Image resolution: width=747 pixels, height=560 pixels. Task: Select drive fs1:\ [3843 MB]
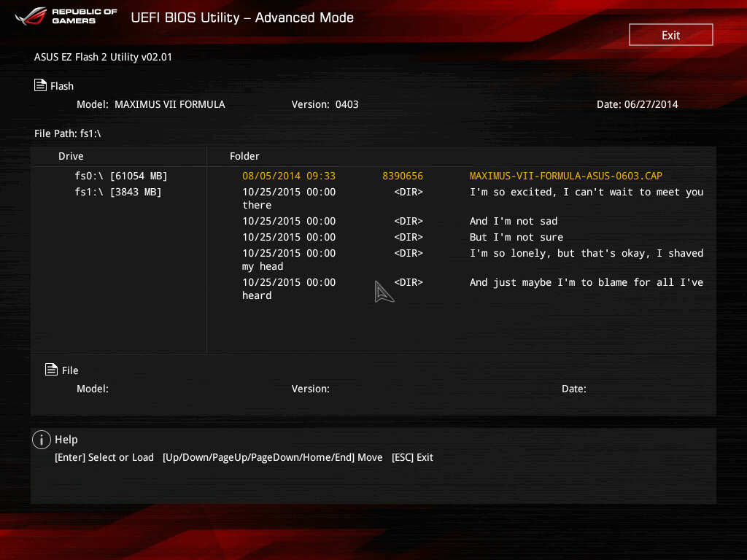(x=118, y=192)
